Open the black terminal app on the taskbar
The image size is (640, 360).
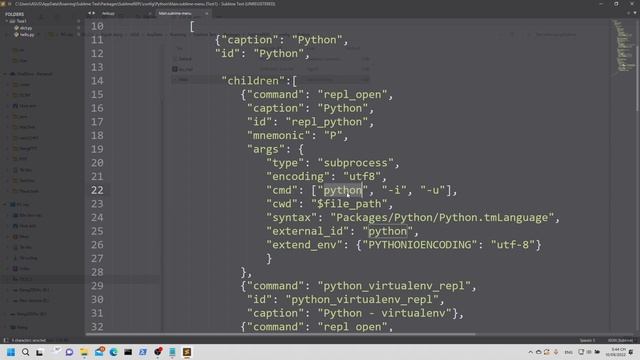click(128, 352)
